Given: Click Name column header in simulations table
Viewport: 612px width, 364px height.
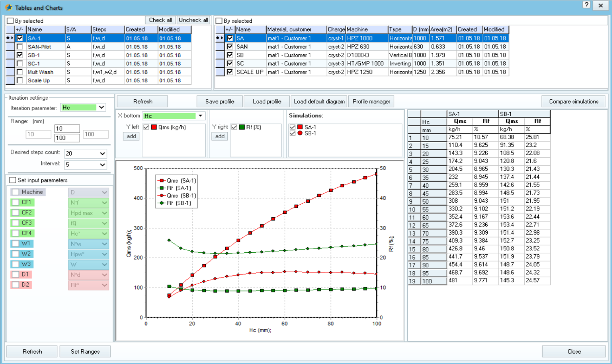Looking at the screenshot, I should pos(45,29).
